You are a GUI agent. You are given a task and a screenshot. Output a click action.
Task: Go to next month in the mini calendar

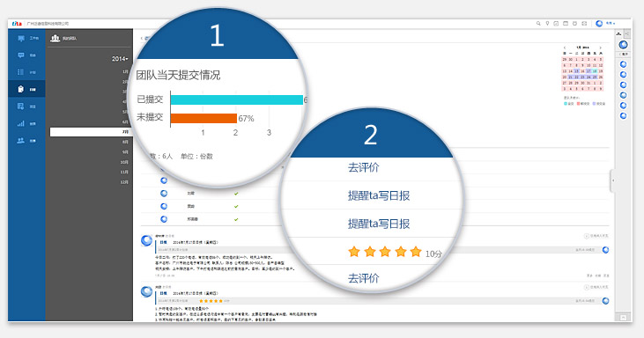click(x=601, y=48)
